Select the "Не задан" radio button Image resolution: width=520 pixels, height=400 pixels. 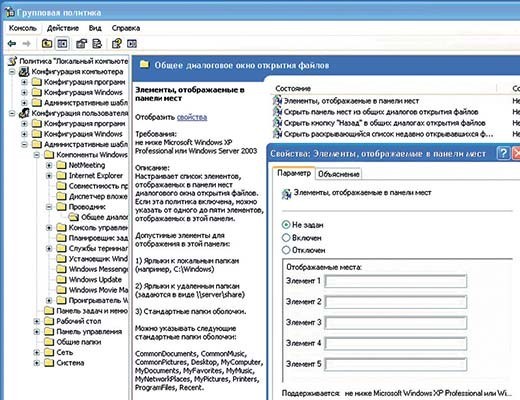coord(286,225)
